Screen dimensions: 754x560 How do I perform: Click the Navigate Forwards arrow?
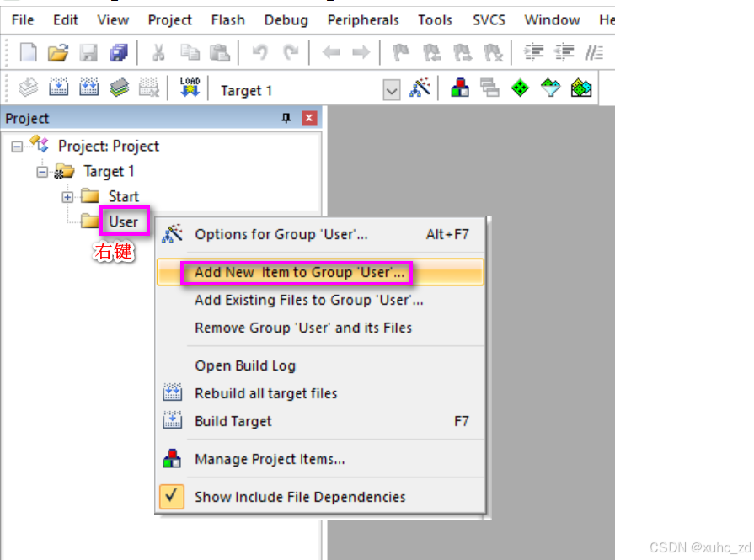click(361, 52)
